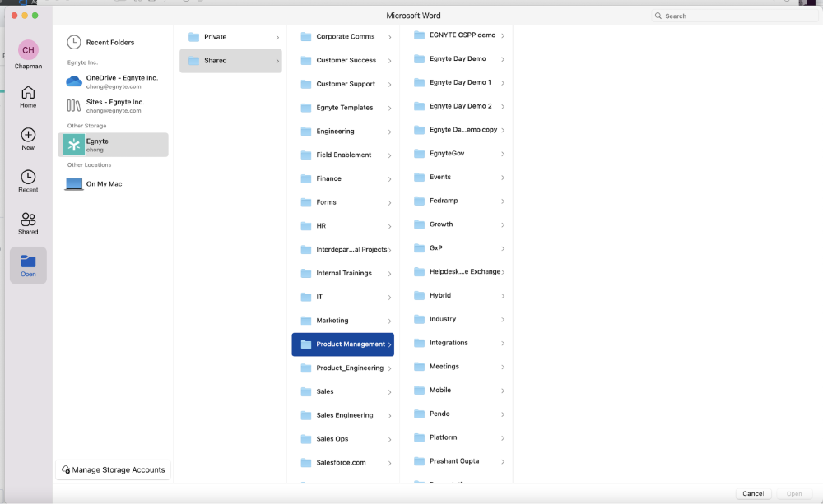This screenshot has height=504, width=823.
Task: Select Sites - Egnyte Inc. location
Action: click(113, 105)
